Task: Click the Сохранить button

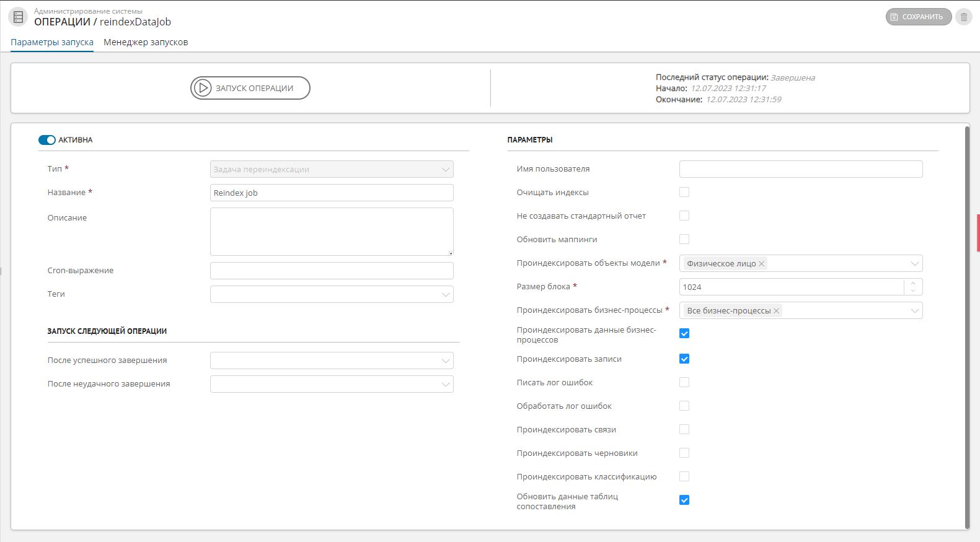Action: tap(919, 17)
